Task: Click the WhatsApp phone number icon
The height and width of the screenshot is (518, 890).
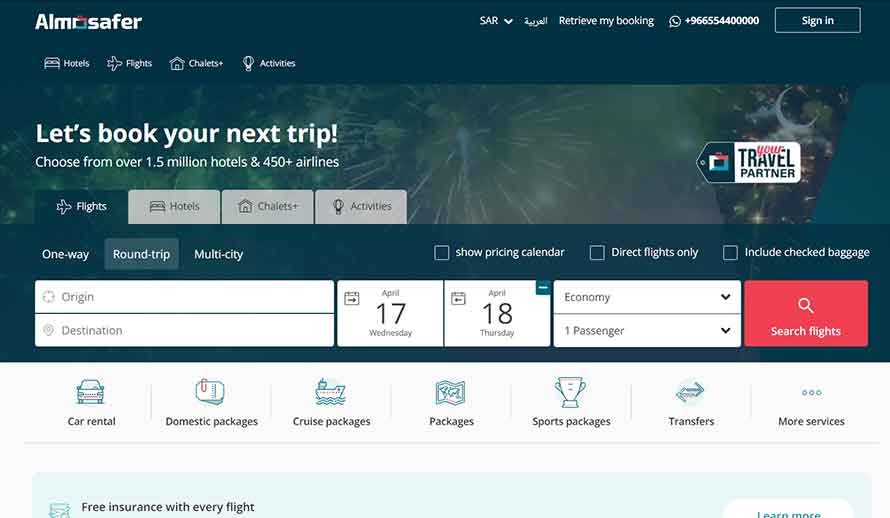Action: tap(675, 22)
